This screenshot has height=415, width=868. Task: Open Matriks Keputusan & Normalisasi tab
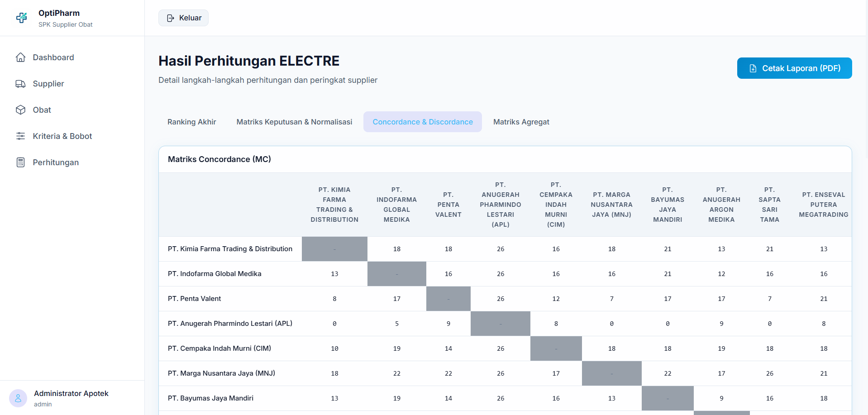[x=294, y=122]
